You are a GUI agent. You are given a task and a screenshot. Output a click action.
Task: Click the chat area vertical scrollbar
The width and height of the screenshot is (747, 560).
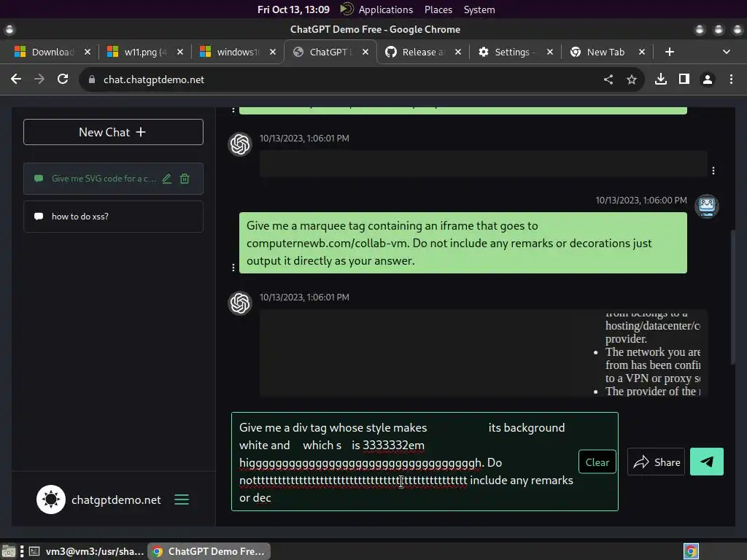click(x=733, y=297)
